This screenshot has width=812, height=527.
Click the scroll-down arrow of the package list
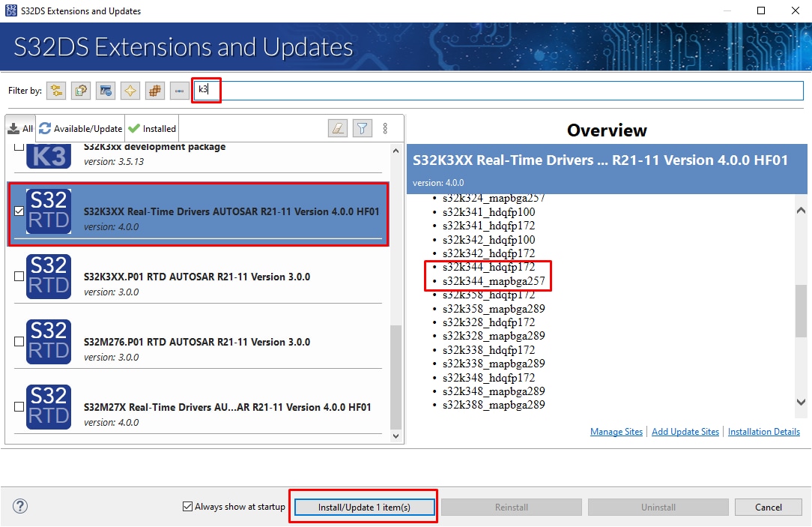pyautogui.click(x=396, y=436)
